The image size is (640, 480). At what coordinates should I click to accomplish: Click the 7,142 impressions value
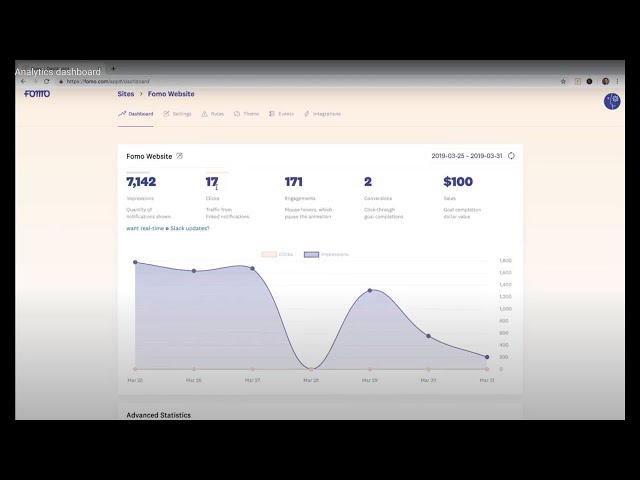141,182
